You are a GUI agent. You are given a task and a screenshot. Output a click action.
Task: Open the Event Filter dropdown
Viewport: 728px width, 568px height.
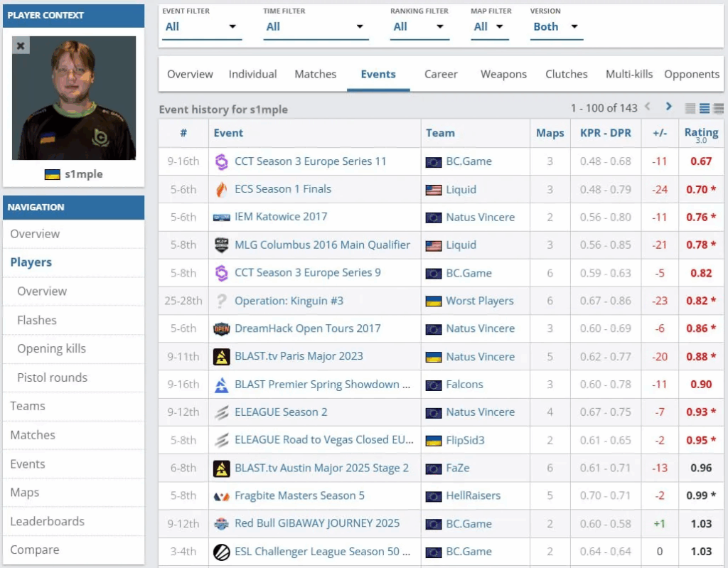(201, 27)
